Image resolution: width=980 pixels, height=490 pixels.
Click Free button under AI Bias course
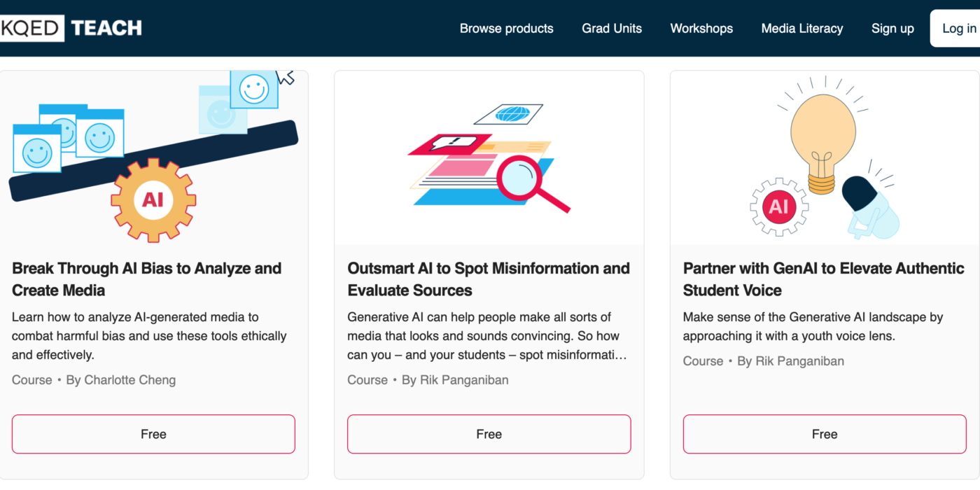click(153, 434)
